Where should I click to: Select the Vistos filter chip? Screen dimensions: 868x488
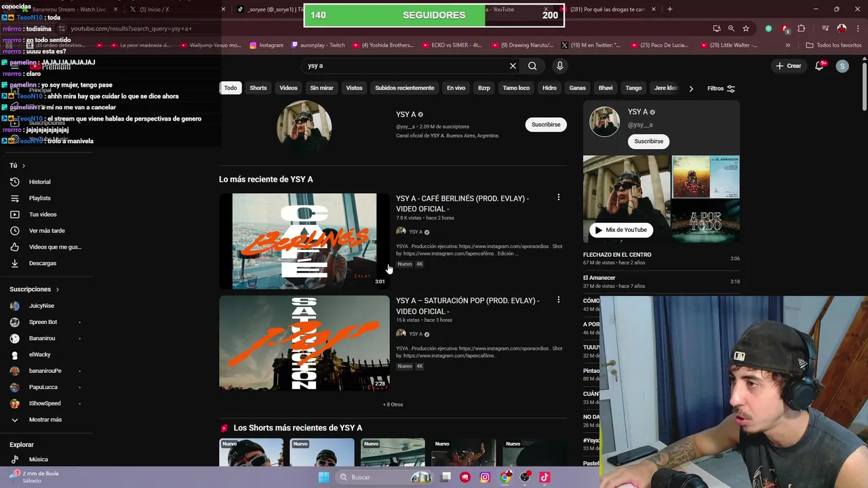pos(354,88)
